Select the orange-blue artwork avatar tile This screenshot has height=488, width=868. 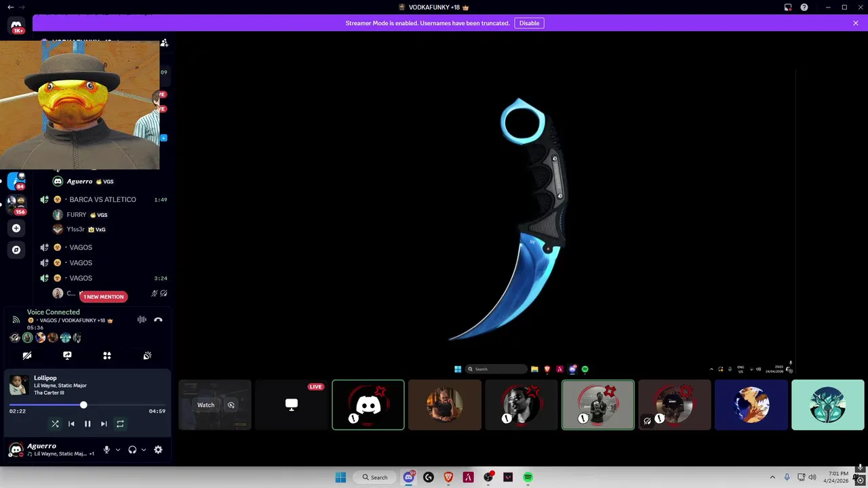[x=751, y=405]
